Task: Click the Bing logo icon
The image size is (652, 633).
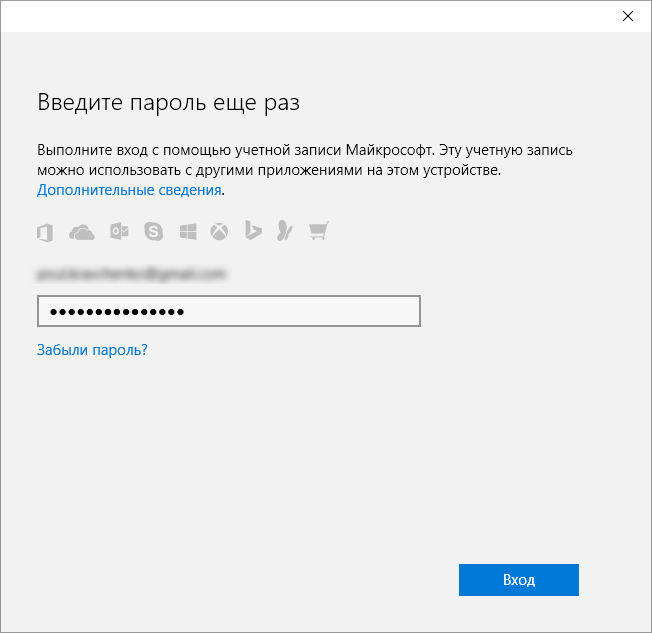Action: coord(253,230)
